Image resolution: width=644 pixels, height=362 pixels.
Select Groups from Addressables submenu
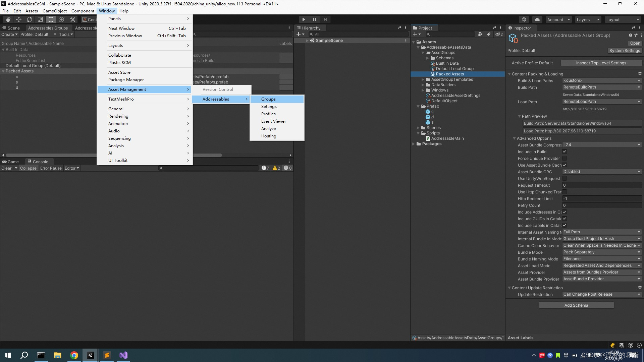point(268,99)
